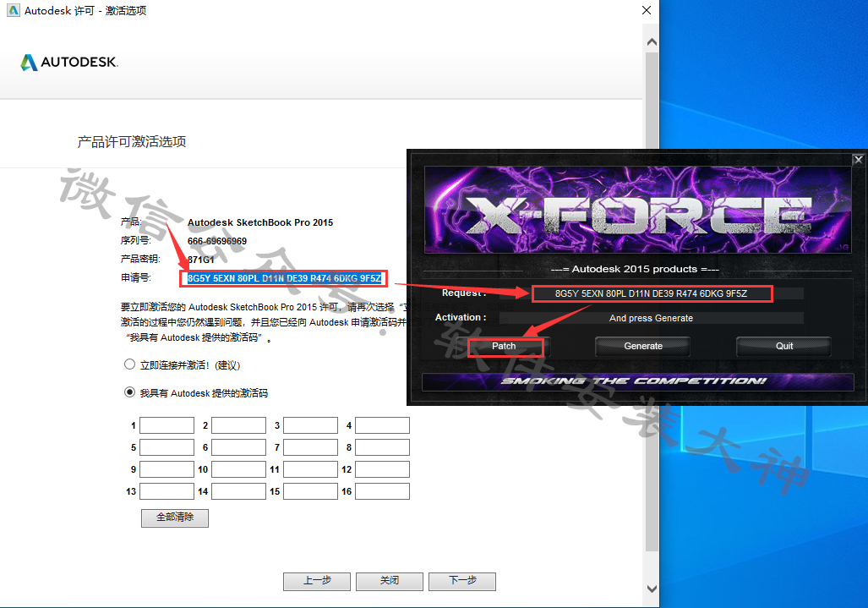The image size is (868, 608).
Task: Click the 产品许可激活选项 heading
Action: click(x=132, y=142)
